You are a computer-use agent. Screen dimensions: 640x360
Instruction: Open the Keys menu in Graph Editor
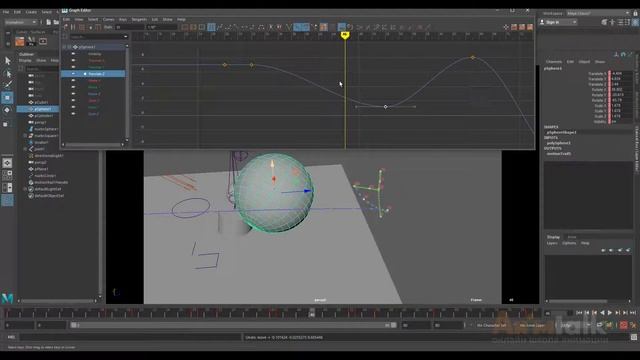point(122,19)
